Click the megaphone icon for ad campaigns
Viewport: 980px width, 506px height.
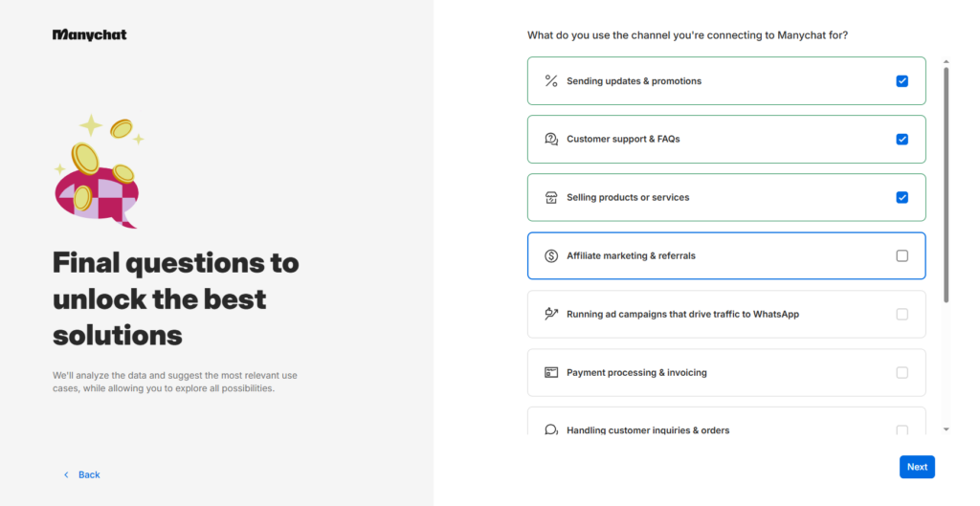pyautogui.click(x=550, y=314)
